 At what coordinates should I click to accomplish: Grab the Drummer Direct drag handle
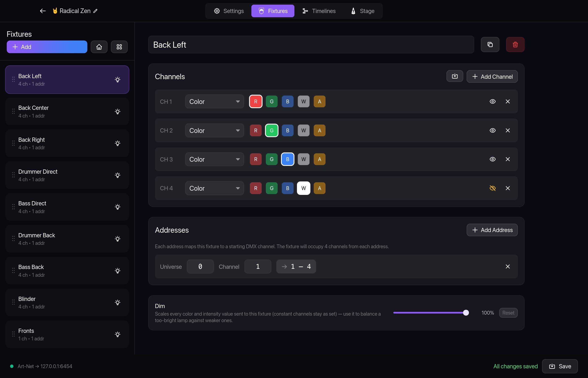[x=13, y=175]
